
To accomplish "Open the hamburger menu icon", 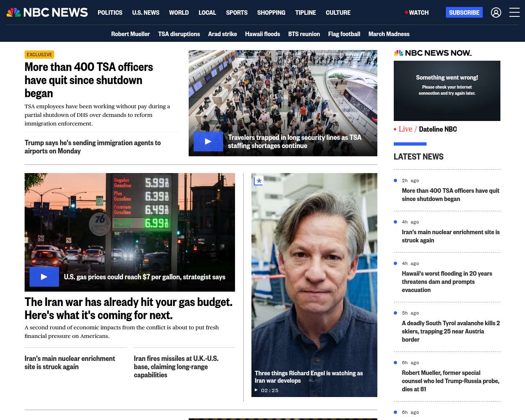I will point(514,13).
